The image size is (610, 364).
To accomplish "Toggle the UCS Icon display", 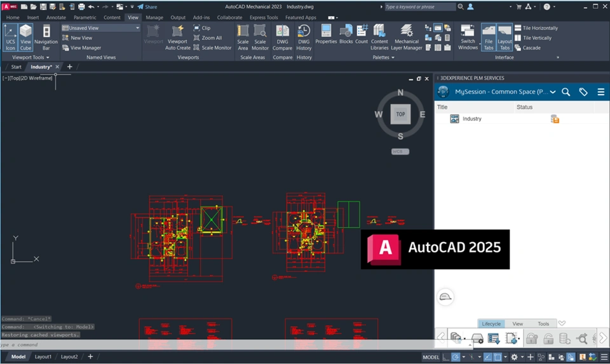I will [10, 37].
